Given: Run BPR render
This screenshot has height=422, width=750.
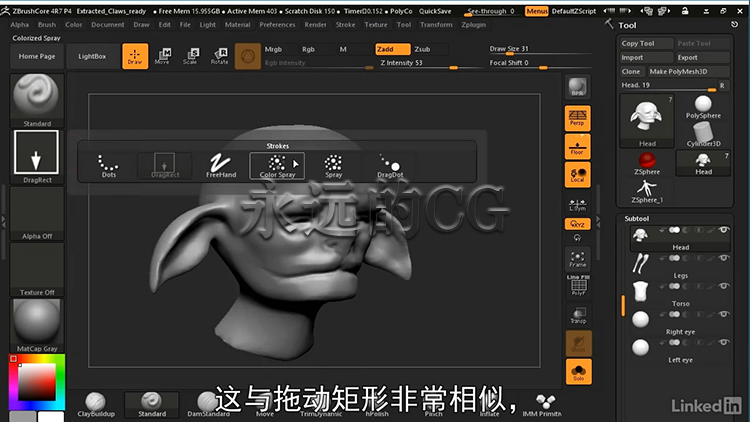Looking at the screenshot, I should [577, 87].
